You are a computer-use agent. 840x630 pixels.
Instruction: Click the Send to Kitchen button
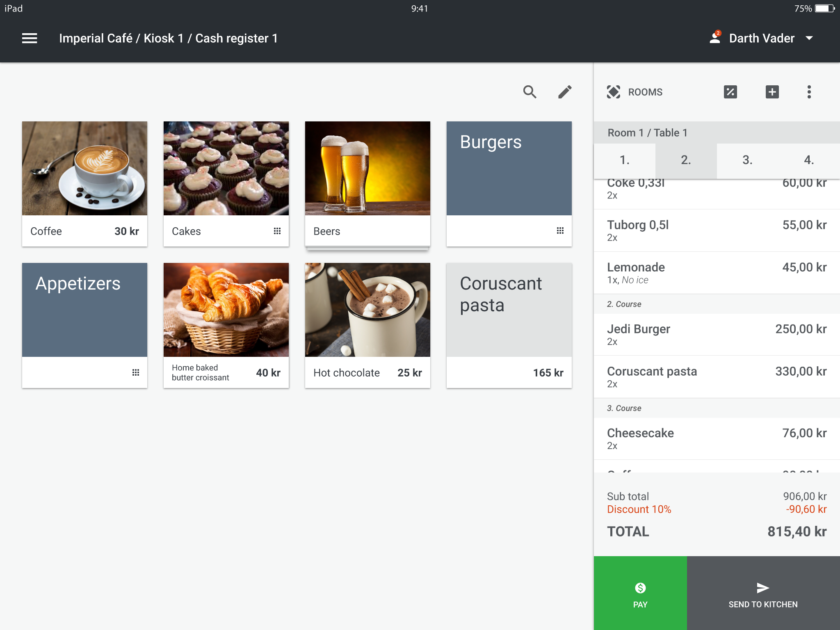click(763, 594)
